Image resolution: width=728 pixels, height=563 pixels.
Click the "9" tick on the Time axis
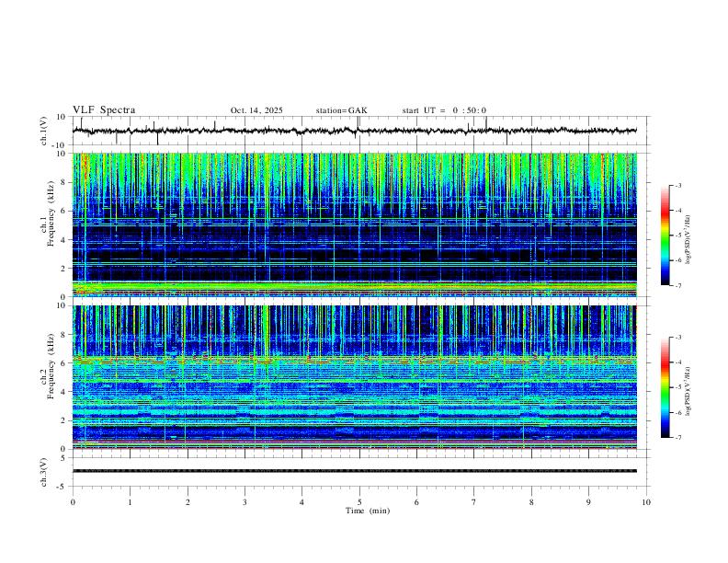(588, 502)
